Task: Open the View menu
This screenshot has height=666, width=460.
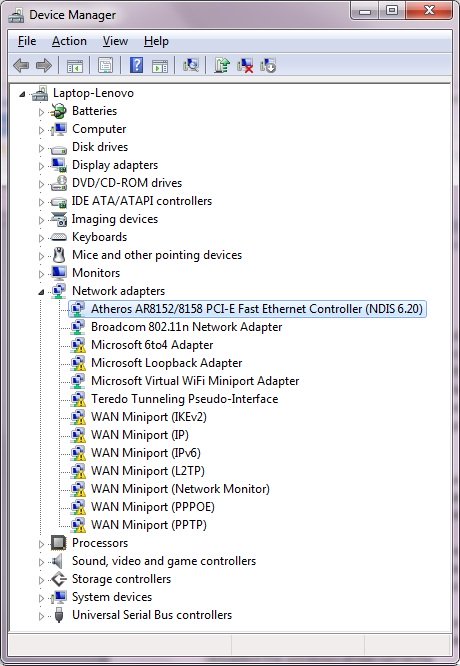Action: tap(115, 41)
